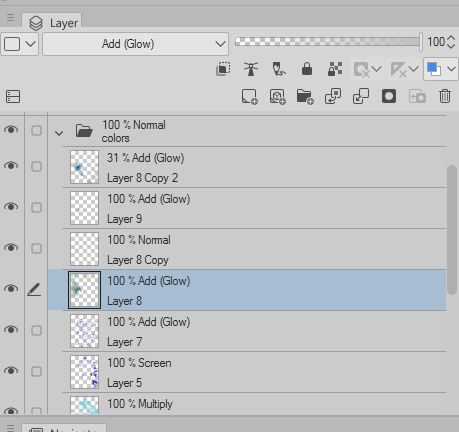459x432 pixels.
Task: Toggle Clip to Layer Below
Action: pyautogui.click(x=223, y=69)
